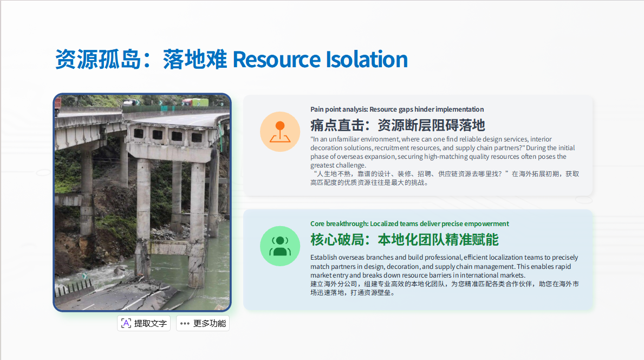Viewport: 644px width, 360px height.
Task: Click the 提取文字 extract text button
Action: point(144,324)
